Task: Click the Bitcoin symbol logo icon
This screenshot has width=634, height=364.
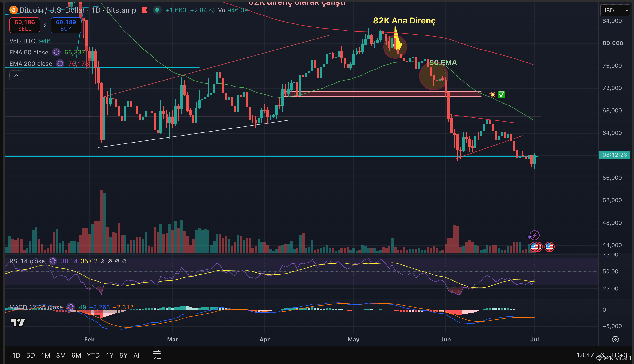Action: pyautogui.click(x=13, y=10)
